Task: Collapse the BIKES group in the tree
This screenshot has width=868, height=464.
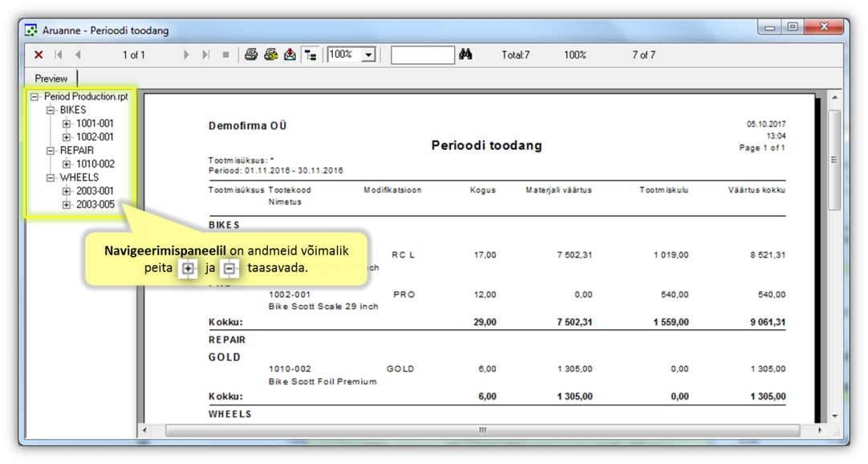Action: tap(51, 110)
